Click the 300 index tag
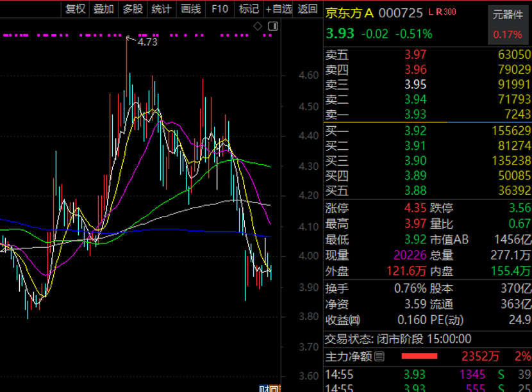Image resolution: width=532 pixels, height=392 pixels. (450, 12)
